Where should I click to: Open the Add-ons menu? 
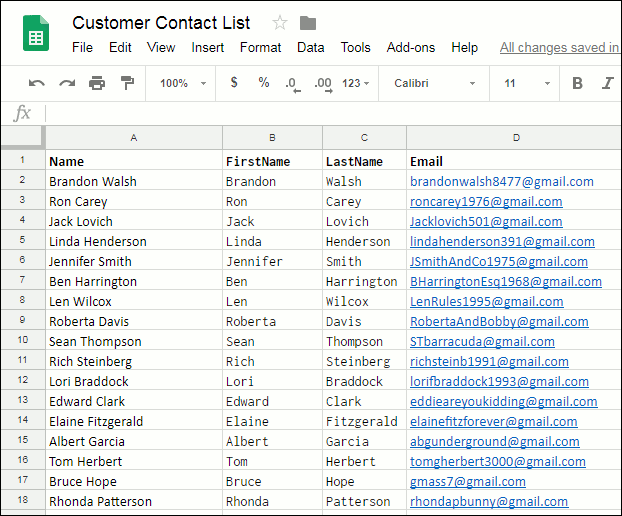(410, 47)
